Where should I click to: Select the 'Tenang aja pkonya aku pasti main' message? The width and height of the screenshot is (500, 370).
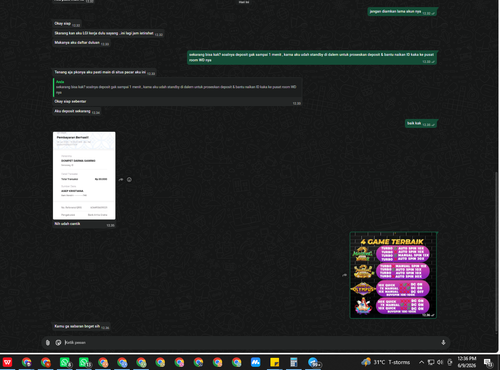pyautogui.click(x=104, y=72)
